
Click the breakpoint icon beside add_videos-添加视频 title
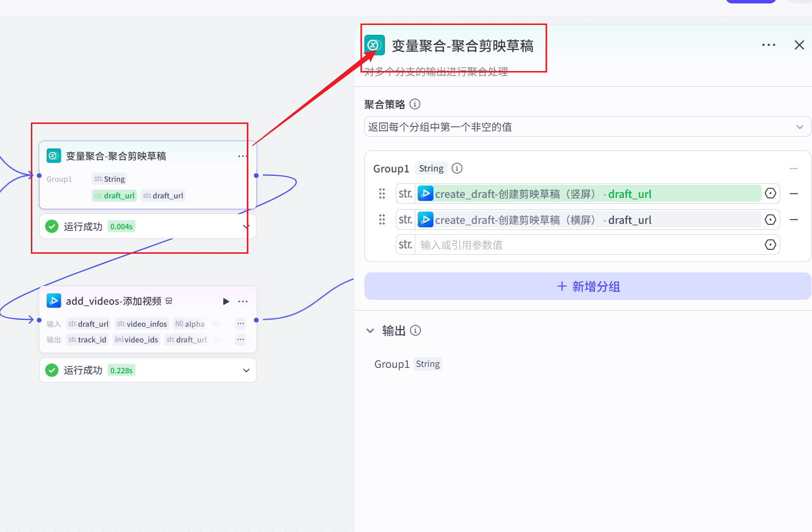click(x=169, y=300)
